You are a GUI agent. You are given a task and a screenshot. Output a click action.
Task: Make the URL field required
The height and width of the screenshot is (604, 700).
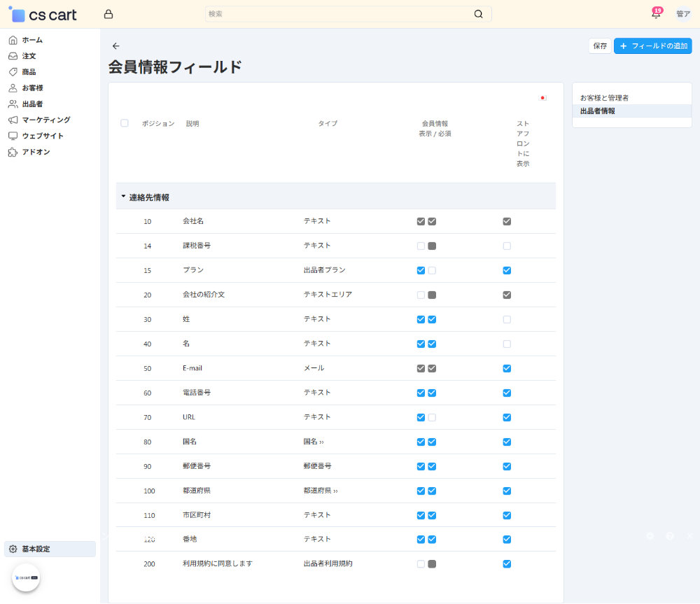pos(432,417)
